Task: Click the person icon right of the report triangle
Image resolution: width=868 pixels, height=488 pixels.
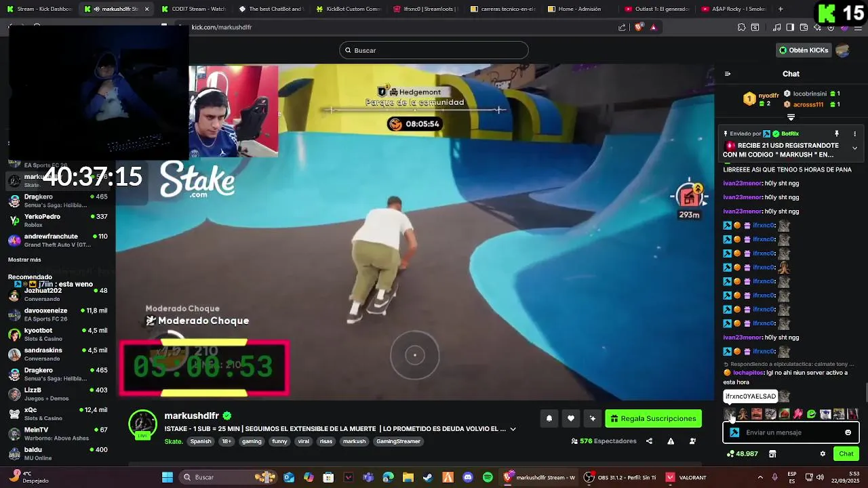Action: pos(692,441)
